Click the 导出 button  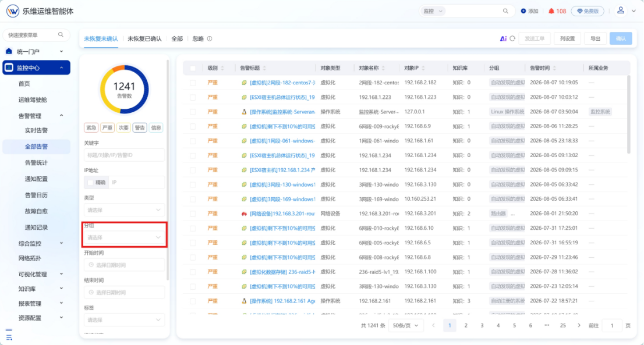click(x=596, y=38)
